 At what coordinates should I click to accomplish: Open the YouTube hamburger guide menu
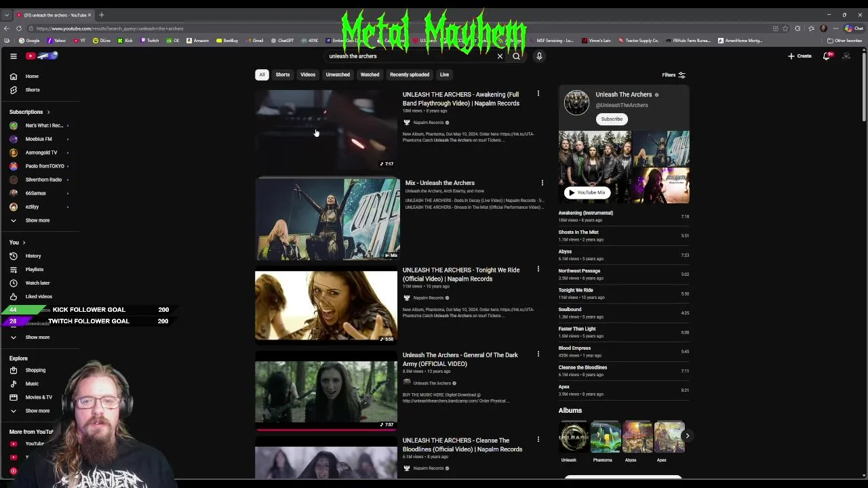point(14,56)
